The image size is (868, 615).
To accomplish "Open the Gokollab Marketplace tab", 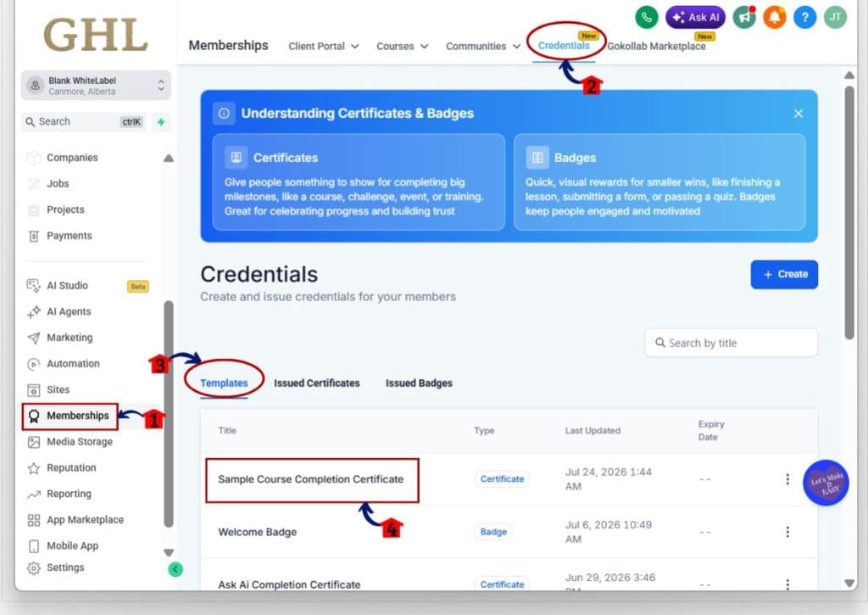I will point(656,46).
